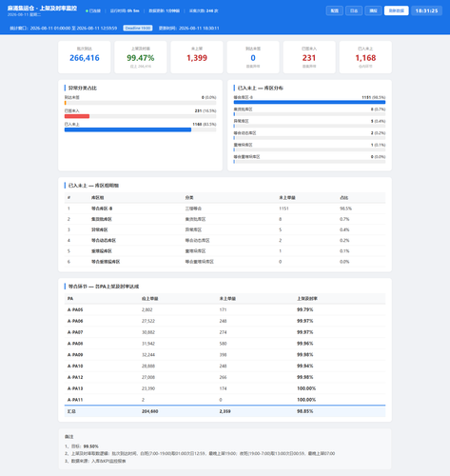This screenshot has width=450, height=476.
Task: Open the 配置 button in the header
Action: (334, 10)
